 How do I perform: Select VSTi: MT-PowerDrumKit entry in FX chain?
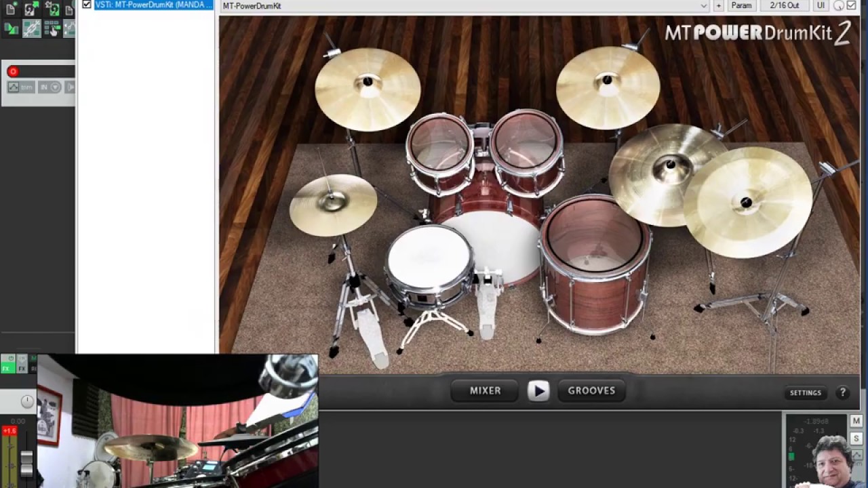point(153,5)
